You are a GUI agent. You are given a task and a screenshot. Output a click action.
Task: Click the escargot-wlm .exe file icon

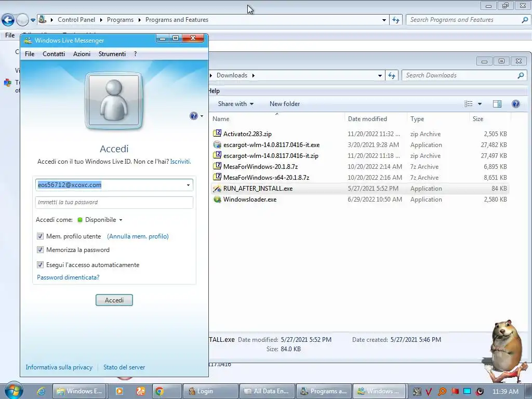pyautogui.click(x=217, y=144)
